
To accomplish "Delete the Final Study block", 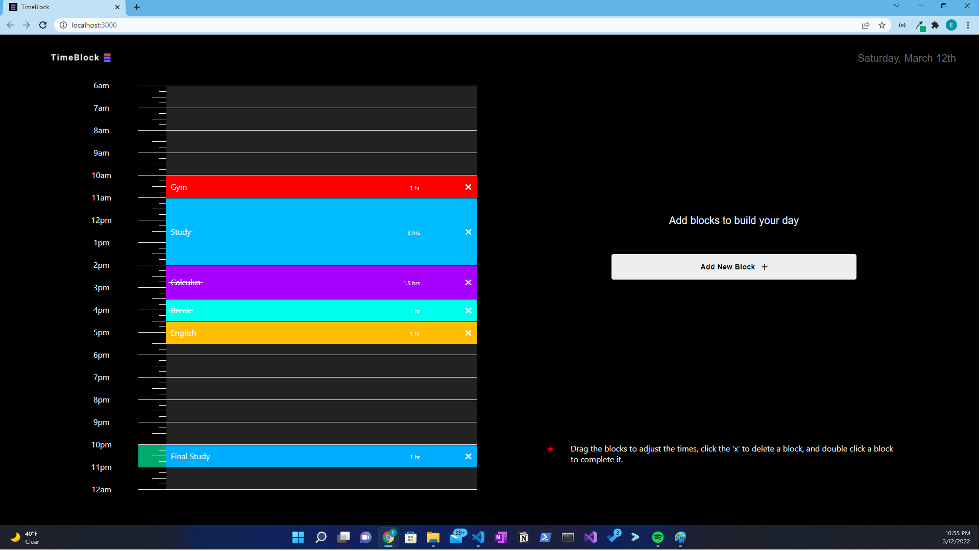I will coord(468,457).
